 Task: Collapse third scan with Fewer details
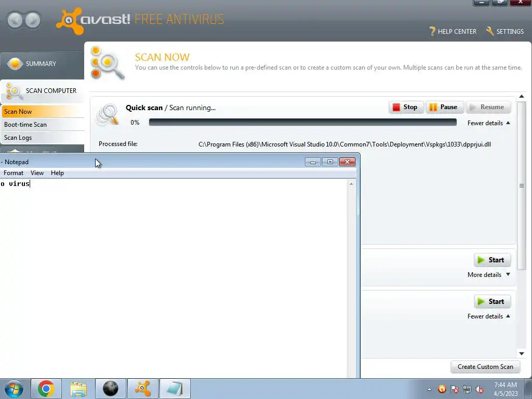pos(488,316)
